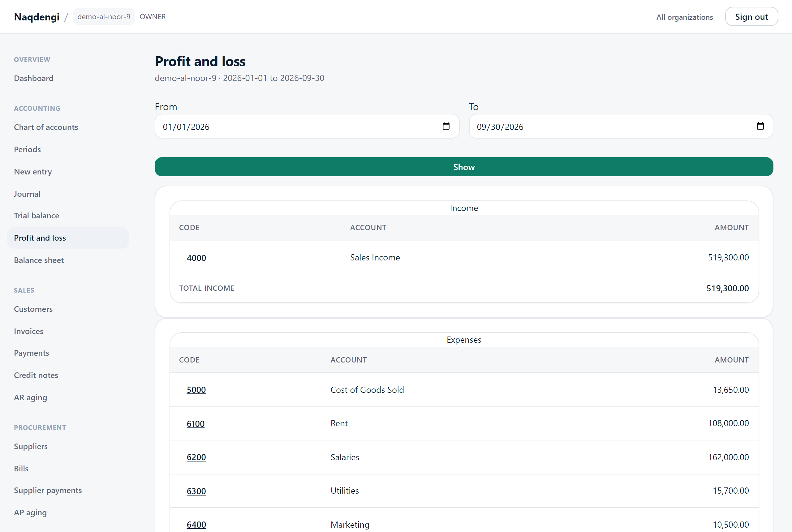Open account code 6300 link
Viewport: 792px width, 532px height.
(x=196, y=491)
